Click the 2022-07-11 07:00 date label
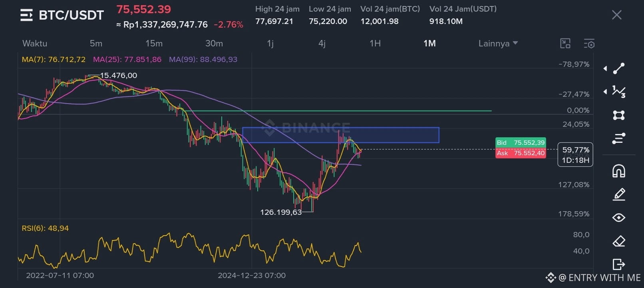Image resolution: width=644 pixels, height=288 pixels. tap(60, 276)
